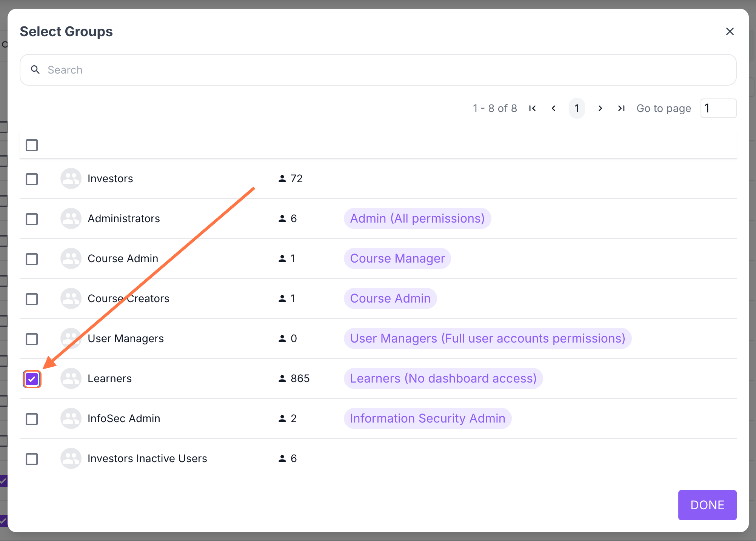
Task: Select page number 1 button
Action: point(577,109)
